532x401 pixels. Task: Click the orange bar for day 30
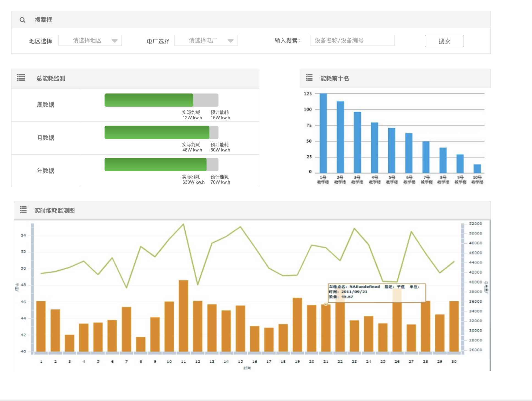pos(454,326)
